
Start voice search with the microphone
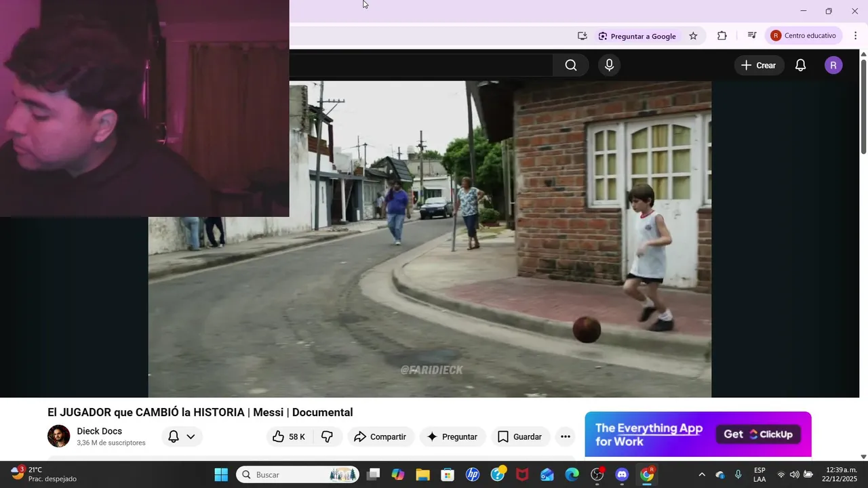(609, 65)
